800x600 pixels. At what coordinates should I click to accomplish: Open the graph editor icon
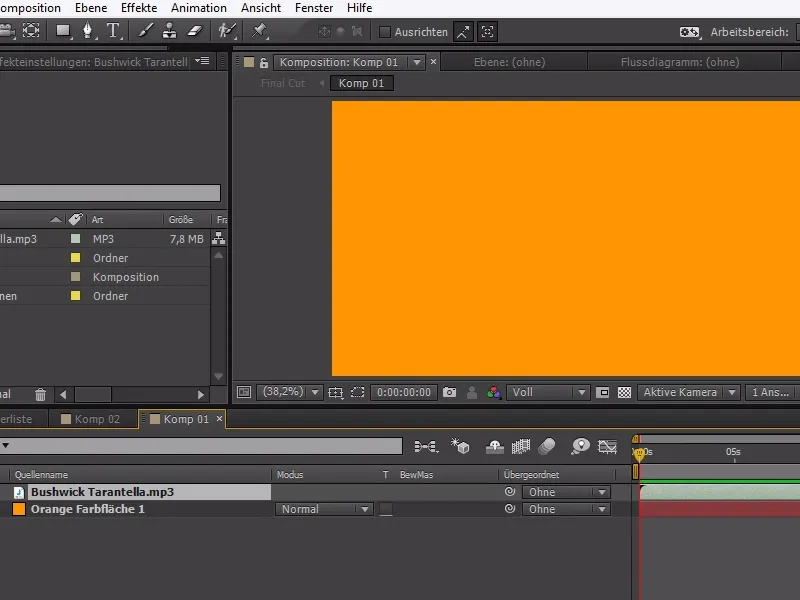pos(607,447)
